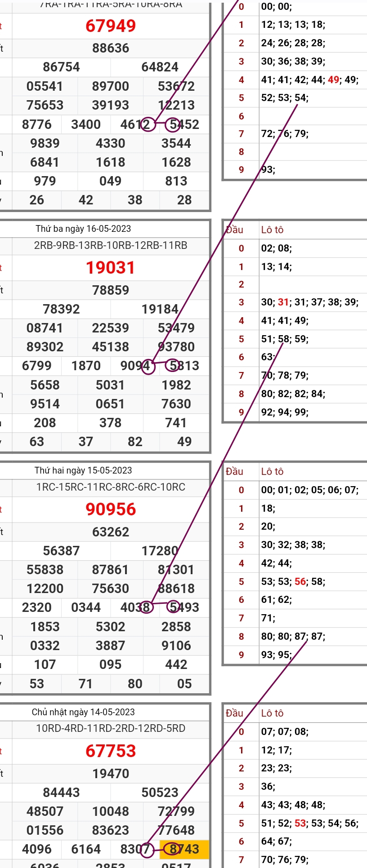The width and height of the screenshot is (367, 868).
Task: Click the date heading Thứ hai ngày 15-05-2023
Action: 83,470
